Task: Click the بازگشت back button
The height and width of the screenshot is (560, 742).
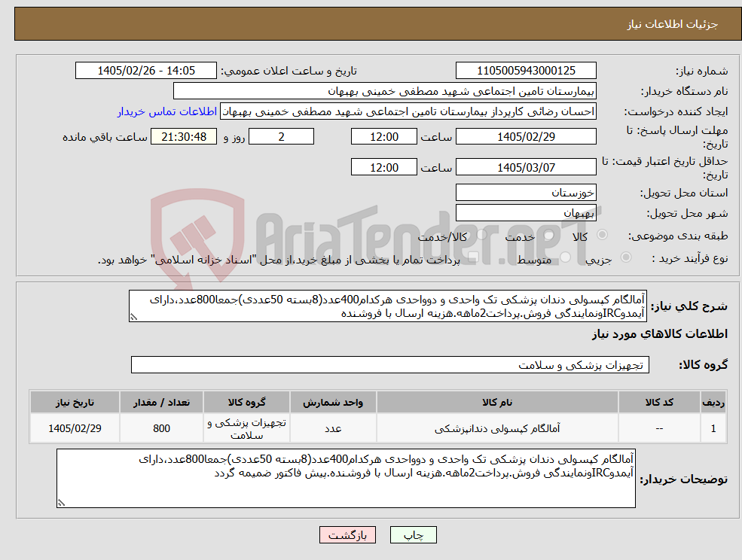Action: pos(347,535)
